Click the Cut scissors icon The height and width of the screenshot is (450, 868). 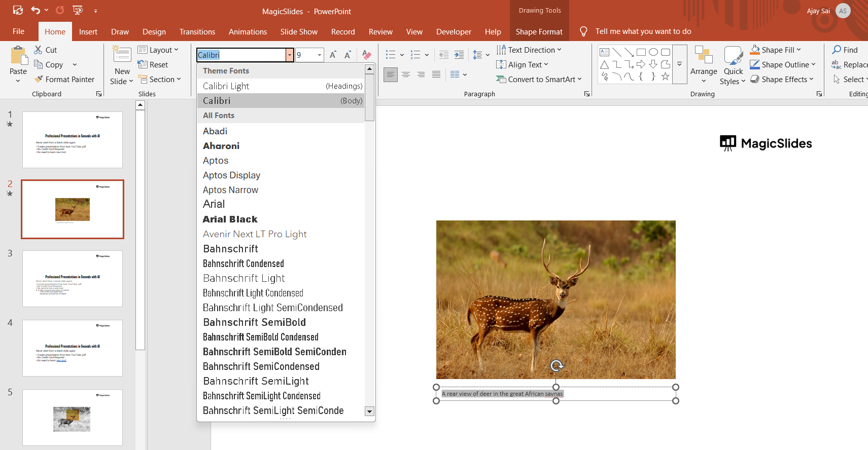39,50
